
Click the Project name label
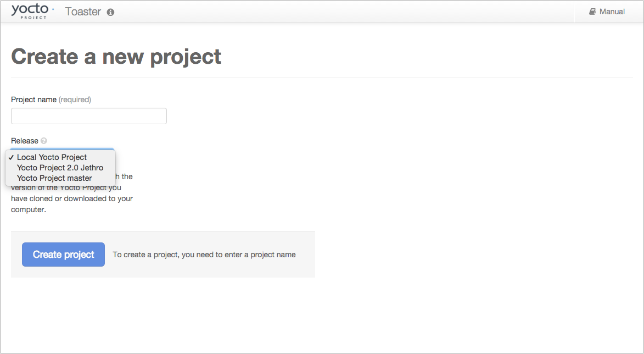[x=33, y=99]
